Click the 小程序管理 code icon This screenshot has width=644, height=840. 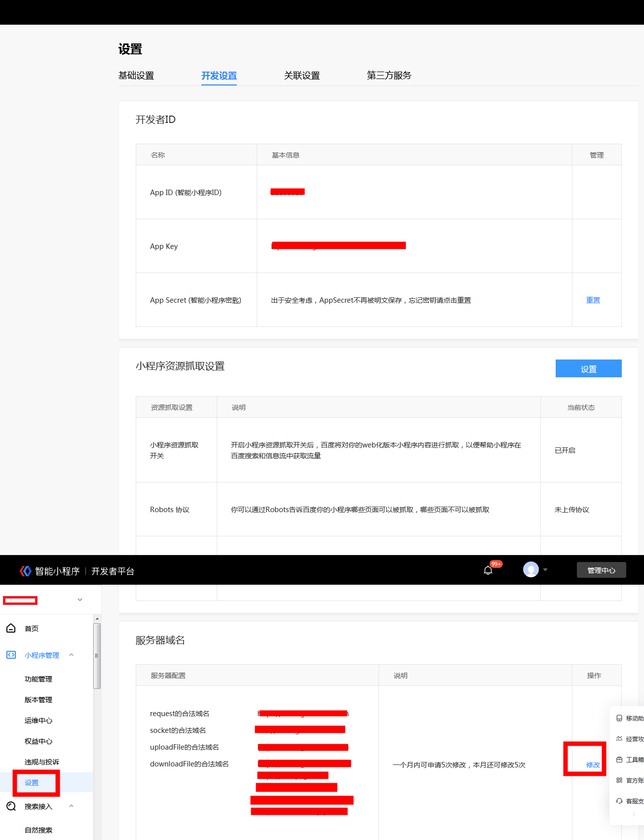[11, 655]
